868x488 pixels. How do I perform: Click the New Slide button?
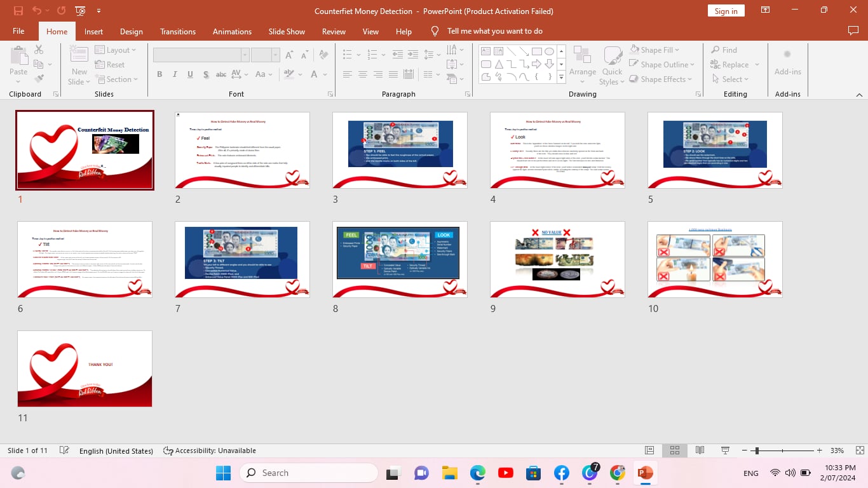pos(79,65)
